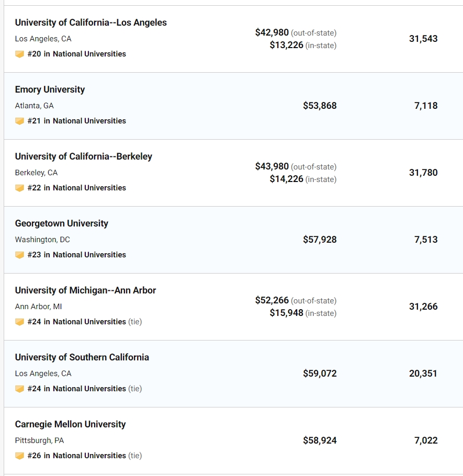Open Carnegie Mellon University profile
This screenshot has width=463, height=476.
click(x=70, y=424)
